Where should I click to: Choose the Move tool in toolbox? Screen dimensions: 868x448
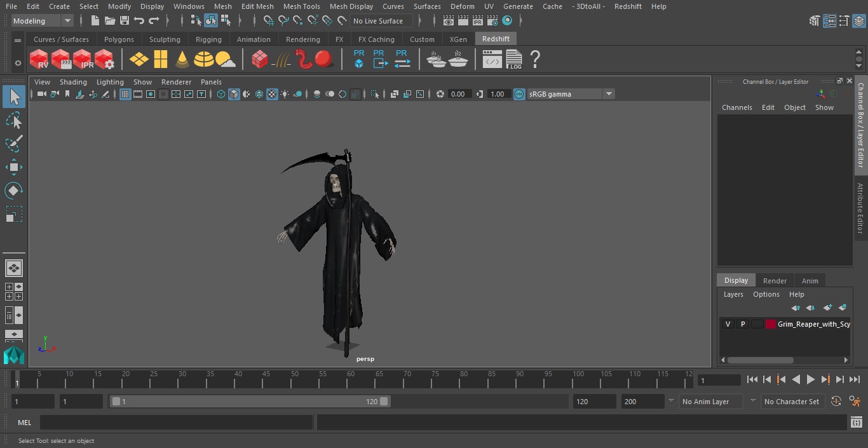(x=13, y=167)
